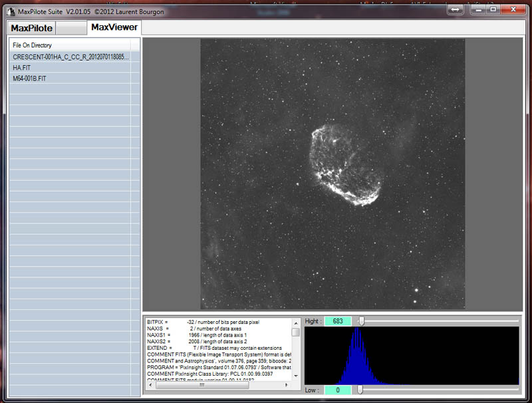Switch to the MaxPilote tab

pos(31,28)
